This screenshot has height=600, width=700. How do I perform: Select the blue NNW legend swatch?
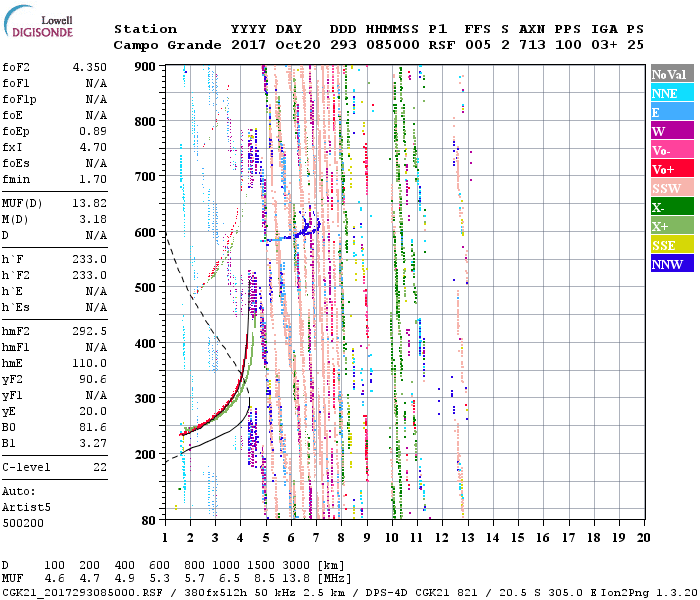coord(669,264)
